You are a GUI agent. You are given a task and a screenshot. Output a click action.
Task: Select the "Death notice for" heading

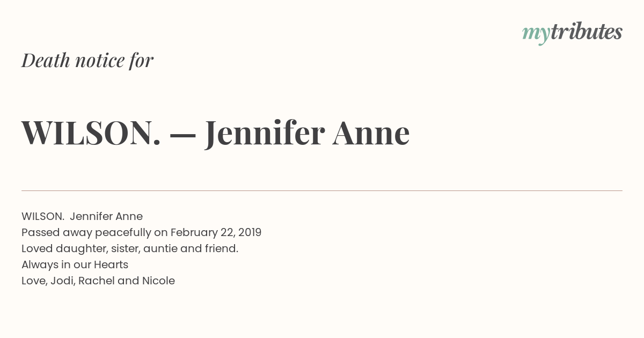(x=87, y=61)
